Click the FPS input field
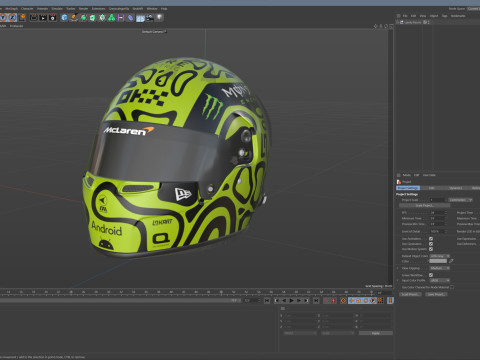The width and height of the screenshot is (480, 360). [x=438, y=213]
